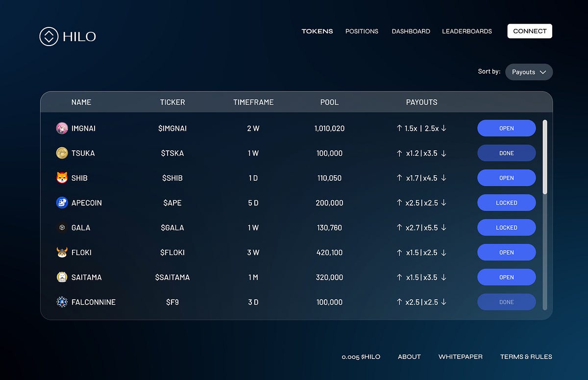The height and width of the screenshot is (380, 588).
Task: Click the CONNECT button
Action: click(x=529, y=30)
